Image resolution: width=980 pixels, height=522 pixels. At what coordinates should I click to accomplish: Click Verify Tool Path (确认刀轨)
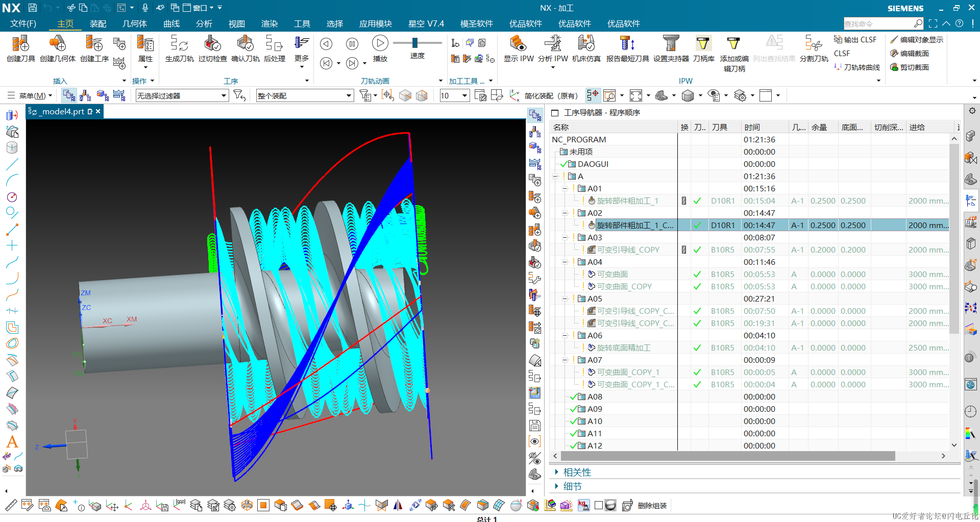[x=246, y=49]
